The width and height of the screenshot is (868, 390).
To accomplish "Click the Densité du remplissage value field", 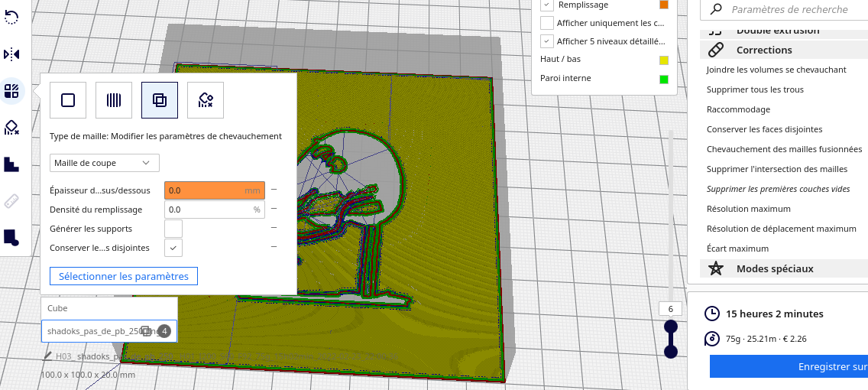I will pos(214,210).
